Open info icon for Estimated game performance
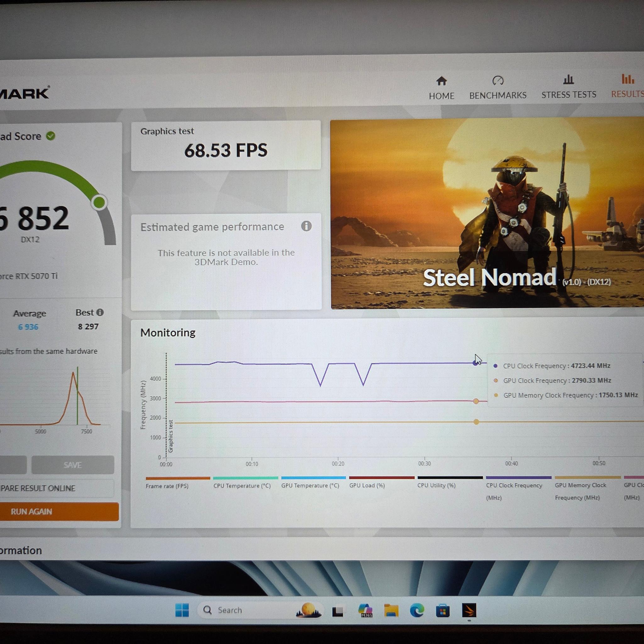The image size is (644, 644). pos(306,226)
